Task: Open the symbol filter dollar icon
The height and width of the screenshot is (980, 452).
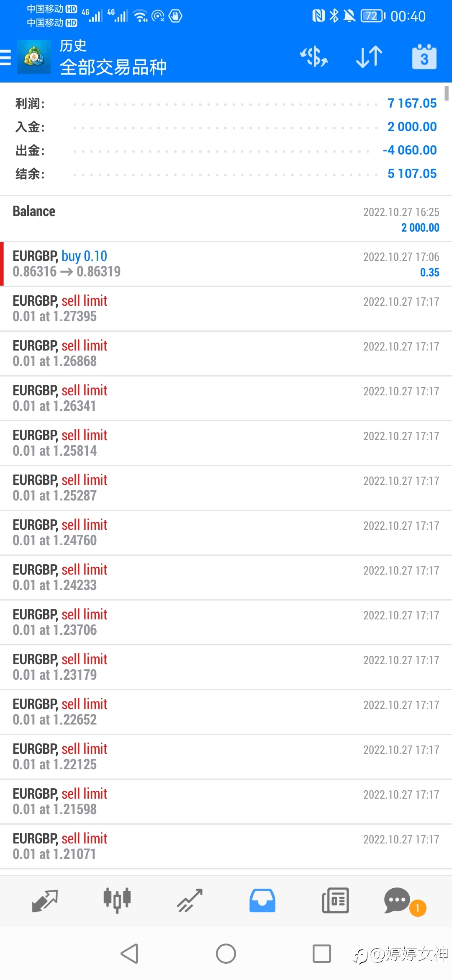Action: tap(314, 57)
